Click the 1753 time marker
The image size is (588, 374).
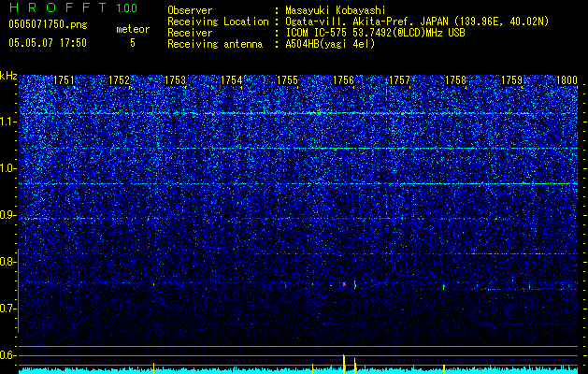[x=175, y=80]
